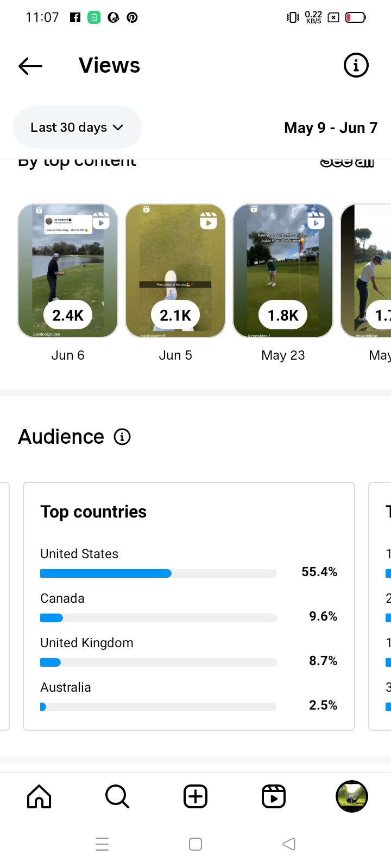The width and height of the screenshot is (391, 868).
Task: Tap the May 9 - Jun 7 date range
Action: [x=331, y=128]
